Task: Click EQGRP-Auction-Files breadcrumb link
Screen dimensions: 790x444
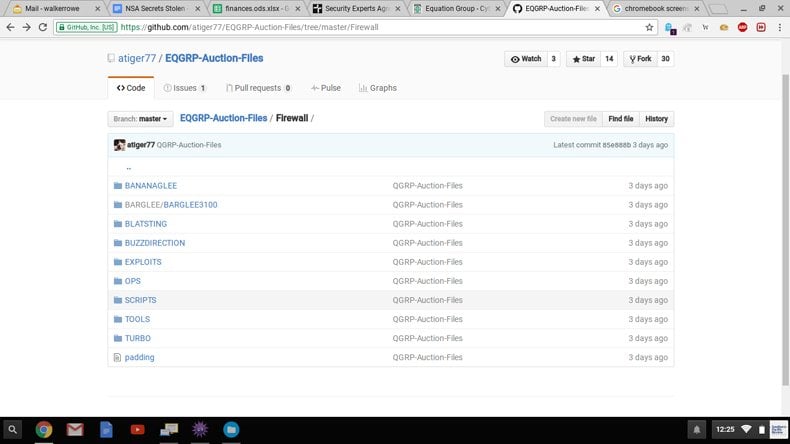Action: click(x=223, y=118)
